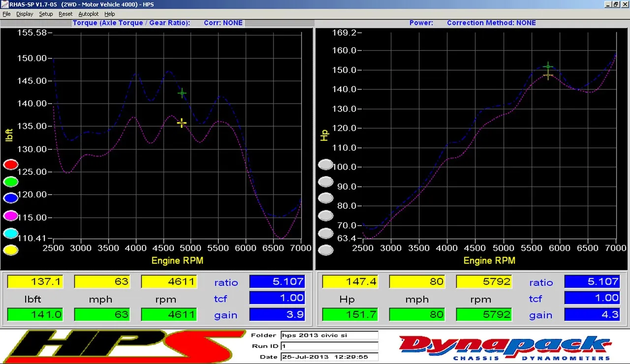Screen dimensions: 630x364
Task: Click power panel ratio value 5.107
Action: pos(592,282)
